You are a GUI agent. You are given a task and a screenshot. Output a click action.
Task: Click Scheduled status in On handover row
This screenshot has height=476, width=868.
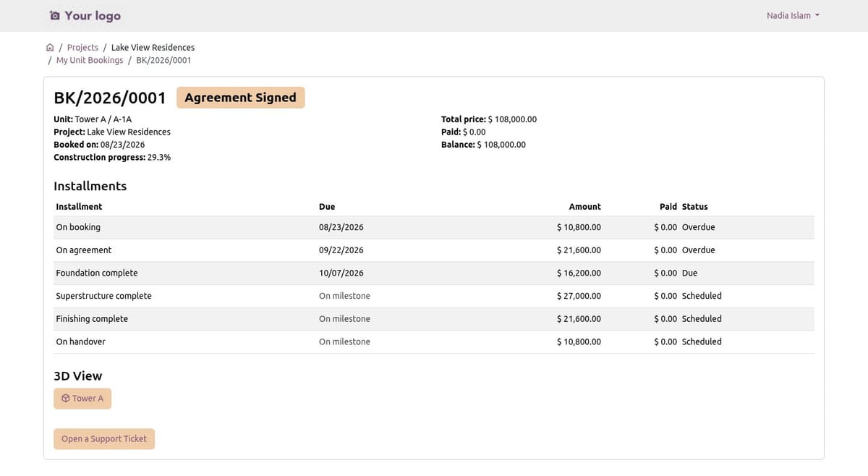tap(702, 342)
